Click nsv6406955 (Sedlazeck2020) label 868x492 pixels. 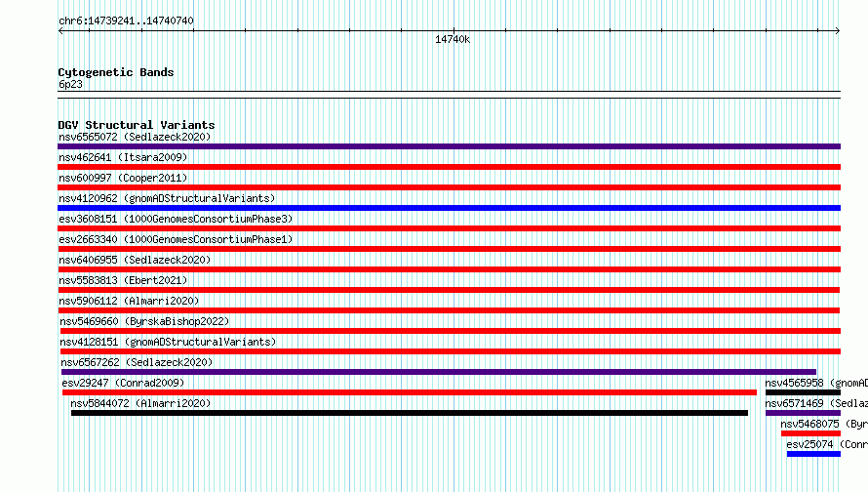(135, 260)
